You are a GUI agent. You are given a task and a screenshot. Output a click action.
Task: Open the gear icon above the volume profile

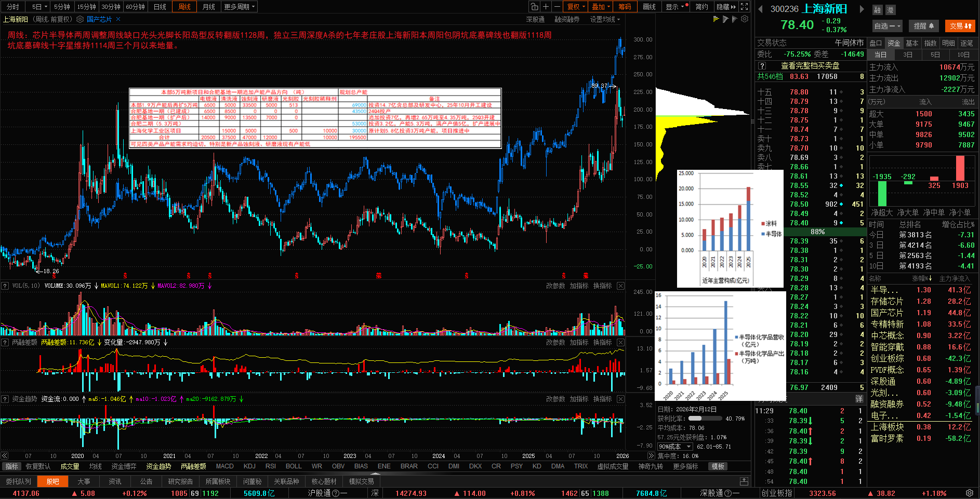745,19
